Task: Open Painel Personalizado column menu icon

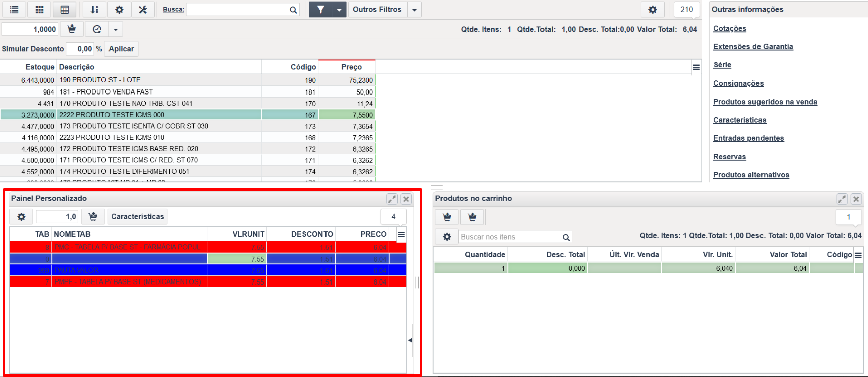Action: pos(401,234)
